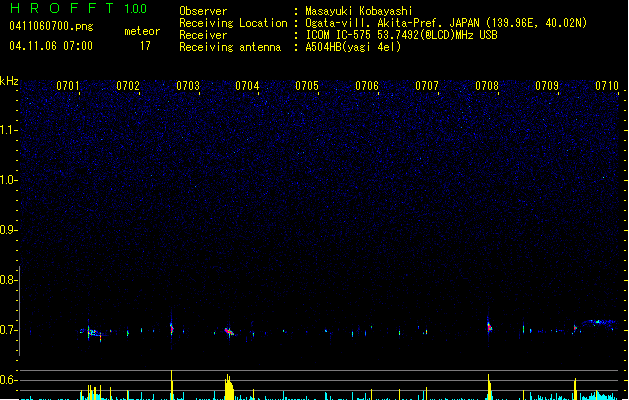This screenshot has width=629, height=400.
Task: Click the 0.8 kHz frequency label
Action: [x=8, y=280]
